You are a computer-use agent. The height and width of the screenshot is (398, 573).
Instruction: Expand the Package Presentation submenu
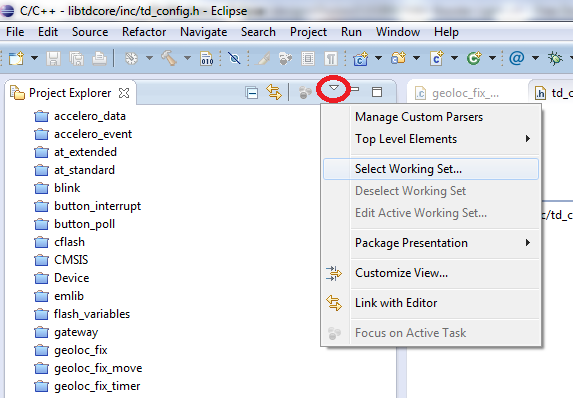(x=431, y=243)
